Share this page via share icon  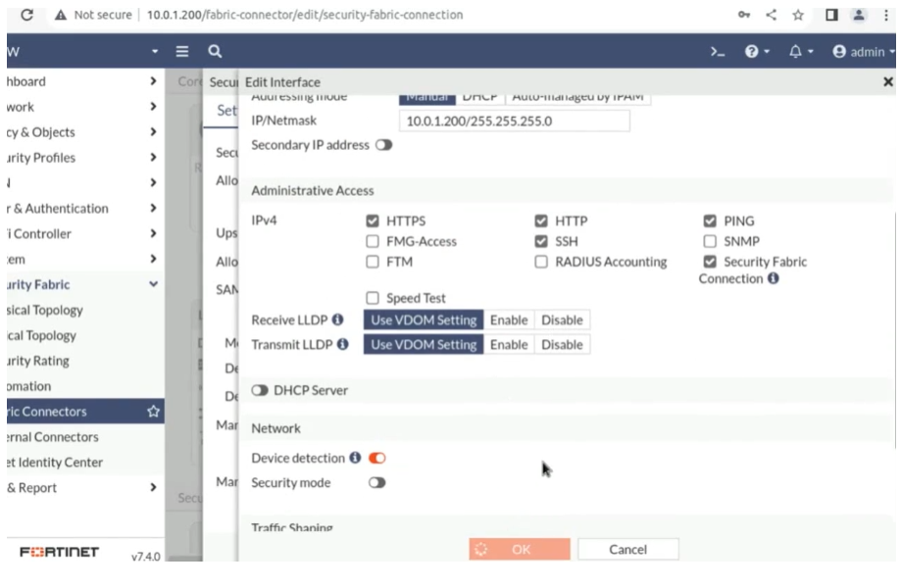pos(772,15)
